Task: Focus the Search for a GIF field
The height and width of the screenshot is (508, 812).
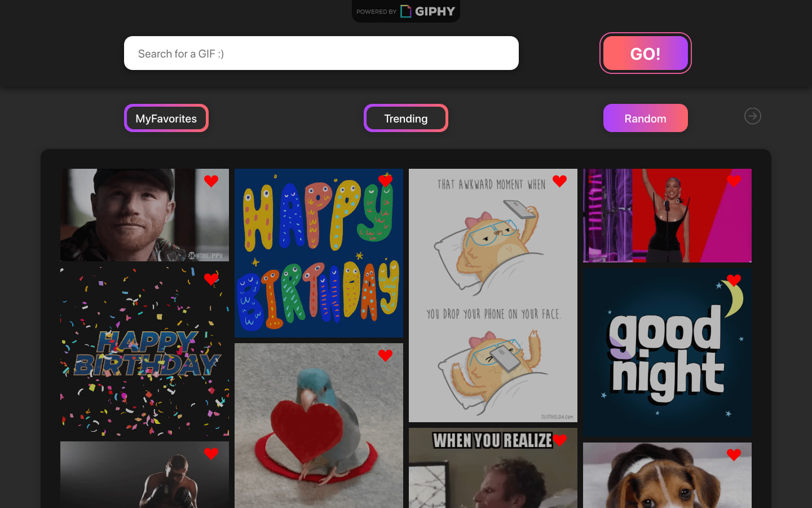Action: click(321, 54)
